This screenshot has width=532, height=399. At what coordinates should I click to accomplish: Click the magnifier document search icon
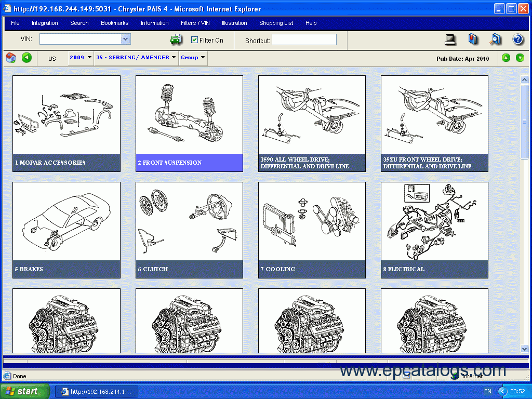pyautogui.click(x=495, y=39)
